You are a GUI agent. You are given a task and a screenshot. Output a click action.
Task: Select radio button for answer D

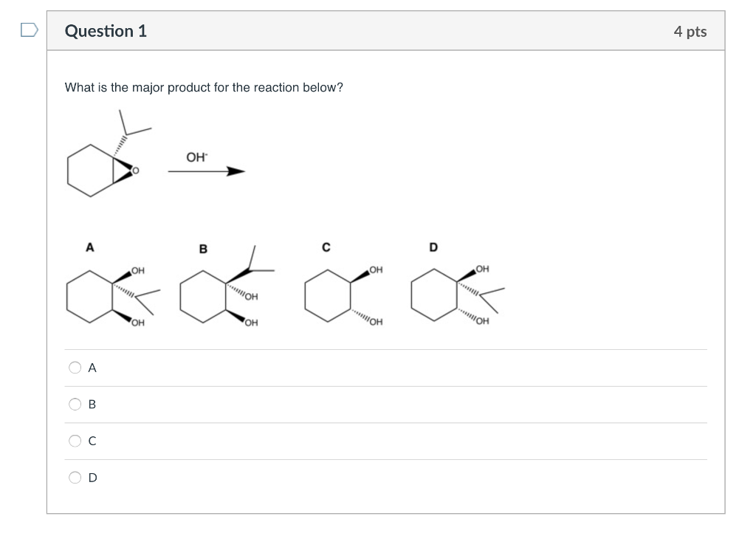coord(75,478)
